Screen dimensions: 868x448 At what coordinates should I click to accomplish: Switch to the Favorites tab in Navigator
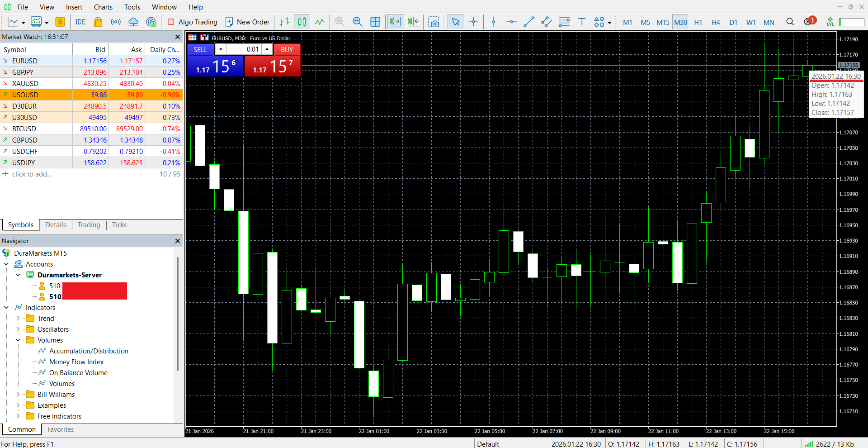(x=61, y=429)
